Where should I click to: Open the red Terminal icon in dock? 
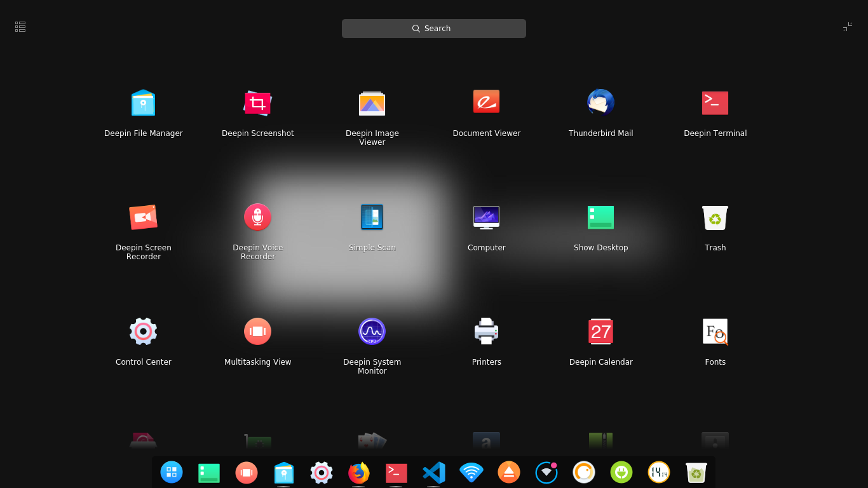[397, 473]
